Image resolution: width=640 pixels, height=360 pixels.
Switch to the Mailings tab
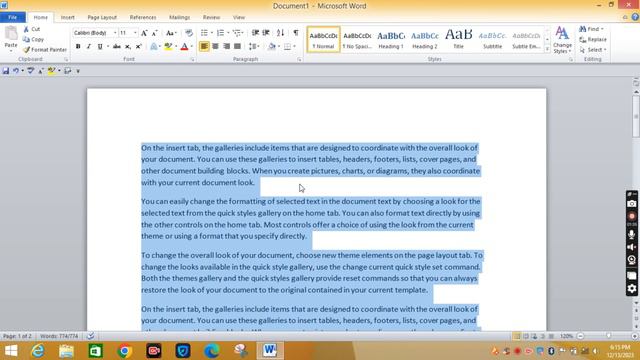click(179, 17)
